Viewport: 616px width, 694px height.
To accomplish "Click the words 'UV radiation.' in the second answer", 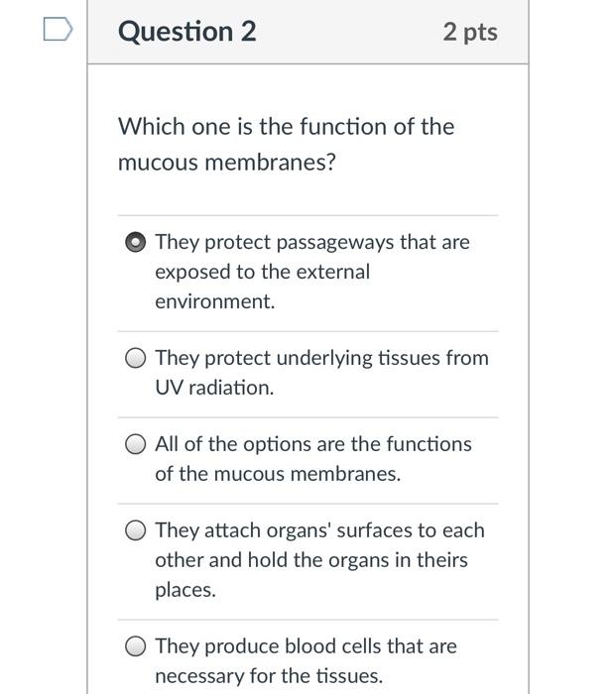I will point(214,388).
